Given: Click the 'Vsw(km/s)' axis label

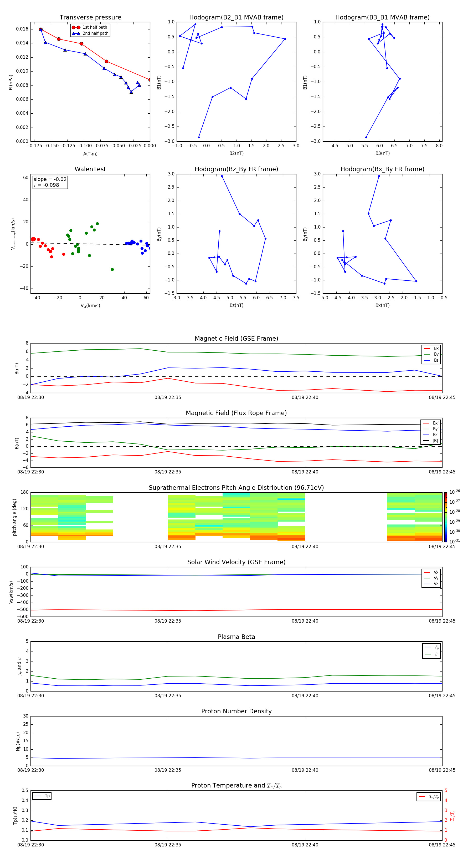Looking at the screenshot, I should [11, 592].
